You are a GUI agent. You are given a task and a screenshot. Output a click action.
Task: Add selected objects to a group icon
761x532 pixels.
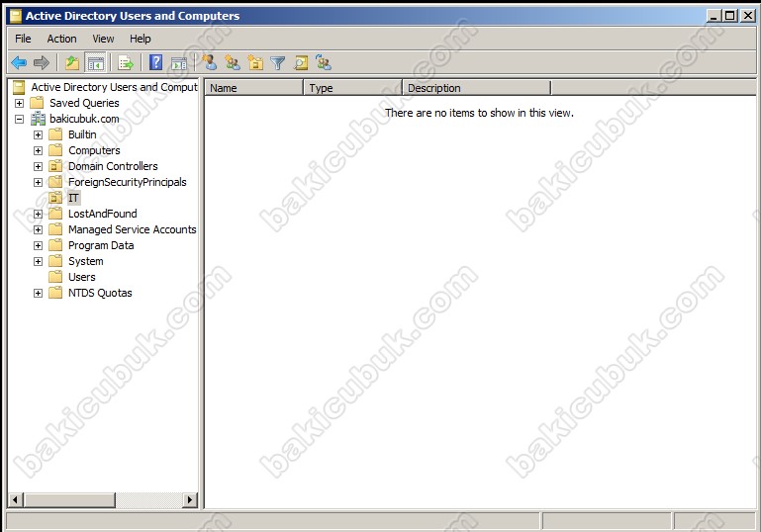[x=324, y=62]
